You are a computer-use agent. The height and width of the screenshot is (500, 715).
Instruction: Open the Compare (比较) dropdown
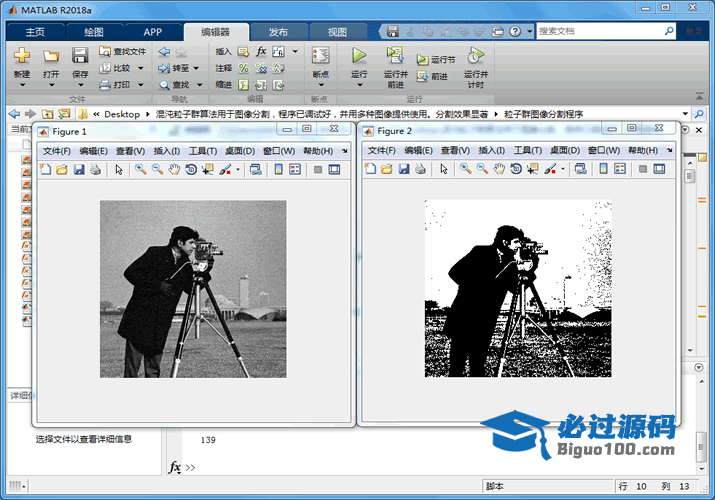[140, 68]
